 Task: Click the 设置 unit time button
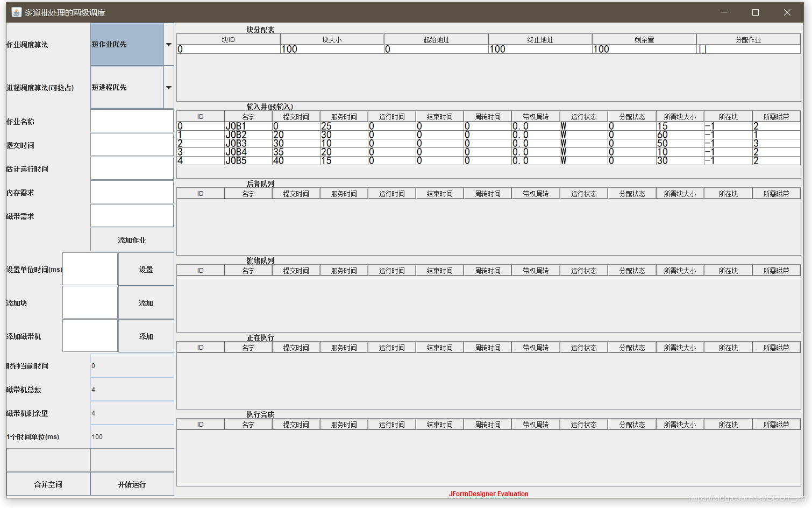tap(146, 269)
